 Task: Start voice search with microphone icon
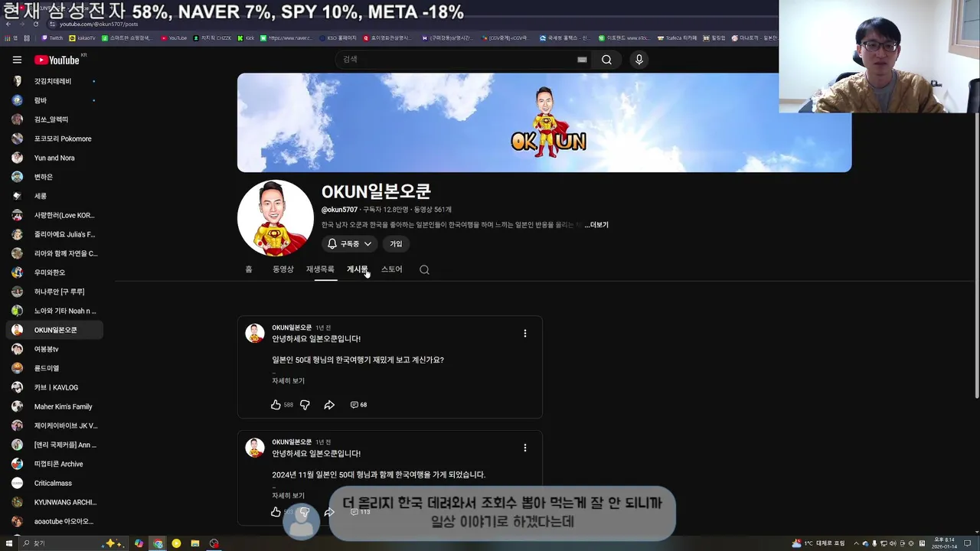point(639,60)
